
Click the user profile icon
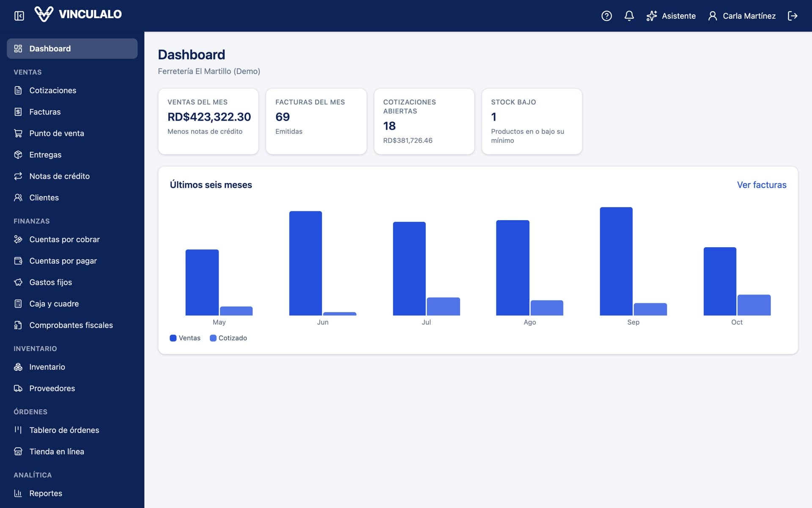pyautogui.click(x=713, y=16)
